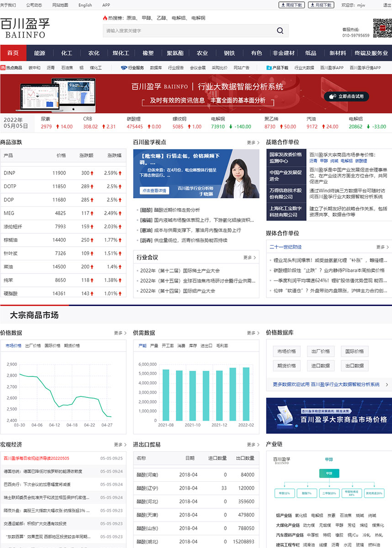This screenshot has height=548, width=392.
Task: Click the 进口数据 button in 价格数据库
Action: [x=322, y=365]
